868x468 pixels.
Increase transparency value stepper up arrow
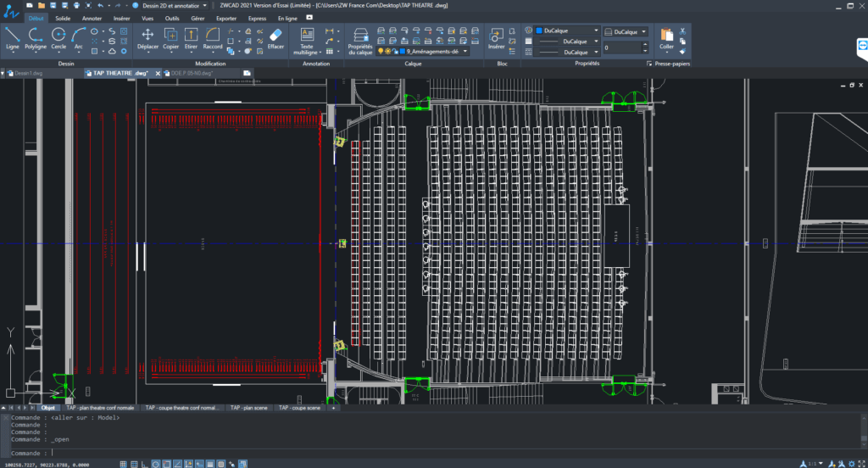tap(645, 46)
